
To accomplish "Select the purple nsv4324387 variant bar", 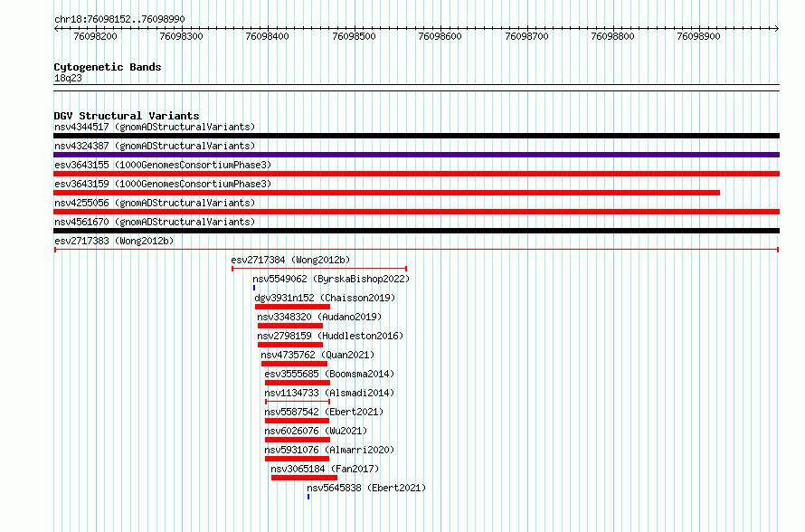I will (416, 155).
